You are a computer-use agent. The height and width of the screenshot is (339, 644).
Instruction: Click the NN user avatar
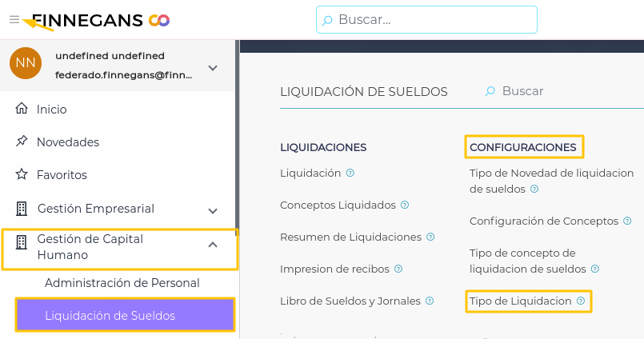[x=25, y=63]
